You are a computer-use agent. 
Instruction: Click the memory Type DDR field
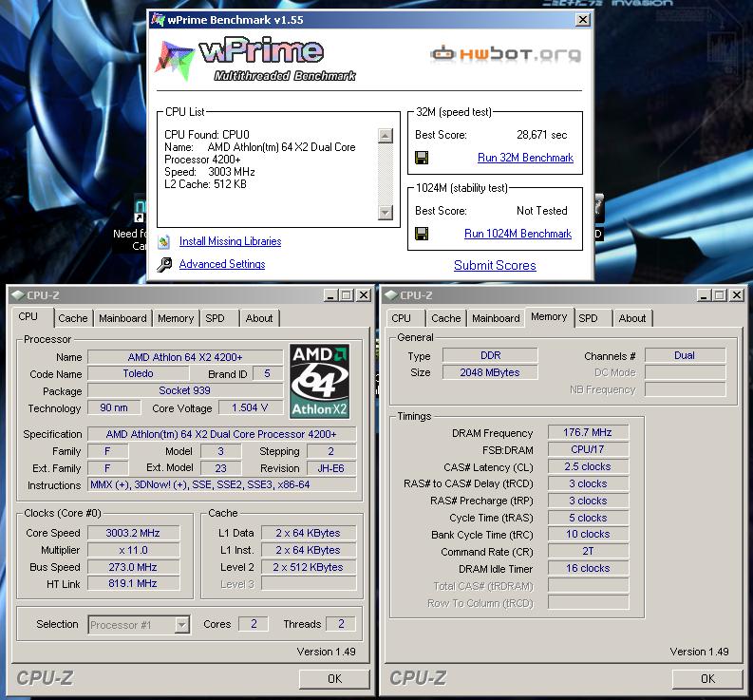[490, 355]
